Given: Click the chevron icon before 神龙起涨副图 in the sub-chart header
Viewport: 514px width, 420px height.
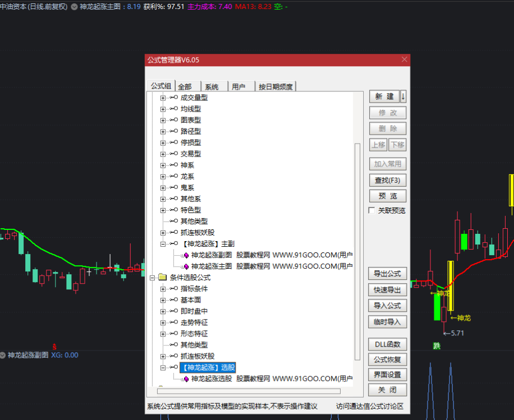Looking at the screenshot, I should coord(3,355).
